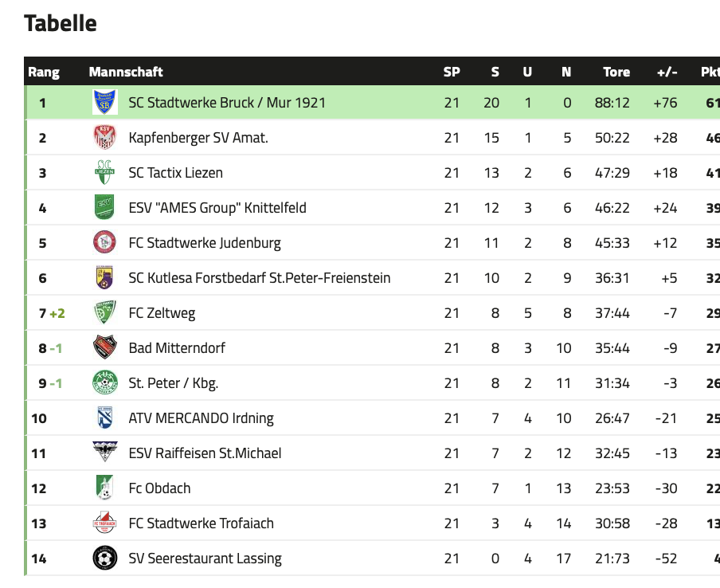The height and width of the screenshot is (588, 720).
Task: Open the FC Zeltweg team name link
Action: (x=162, y=313)
